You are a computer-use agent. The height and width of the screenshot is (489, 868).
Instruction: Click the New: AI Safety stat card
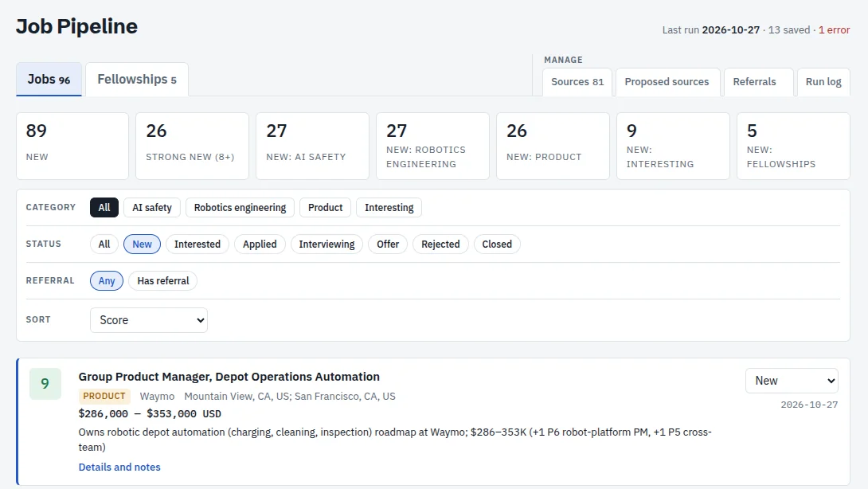coord(312,147)
